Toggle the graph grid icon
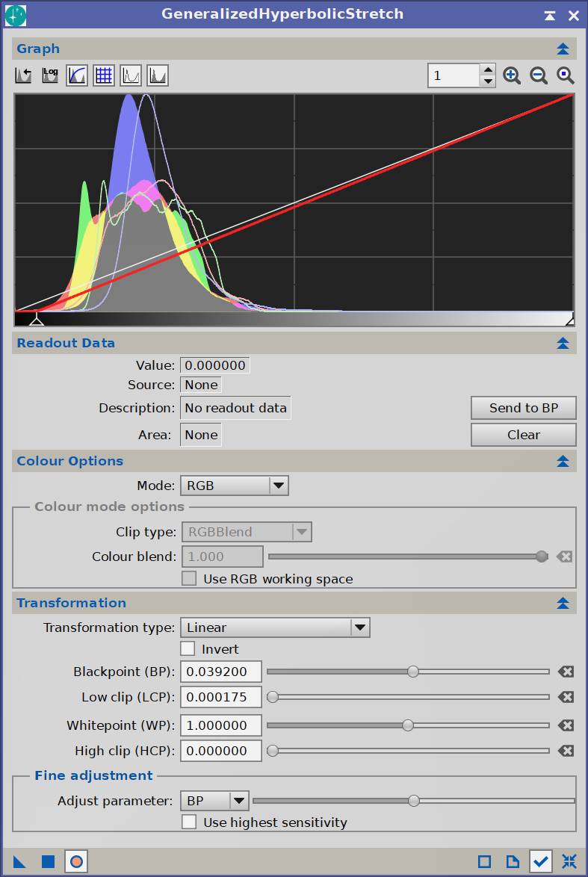This screenshot has height=877, width=588. (x=104, y=75)
